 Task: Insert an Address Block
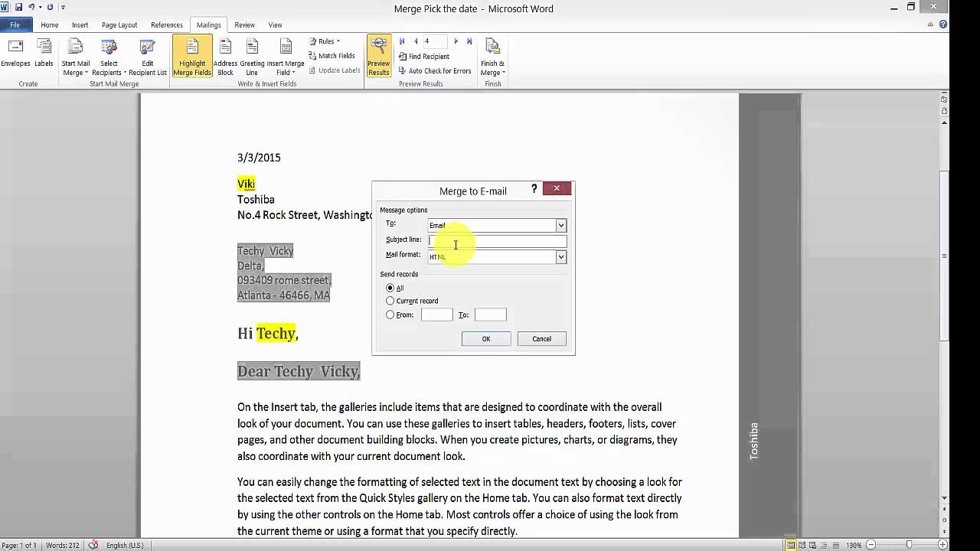(x=225, y=57)
